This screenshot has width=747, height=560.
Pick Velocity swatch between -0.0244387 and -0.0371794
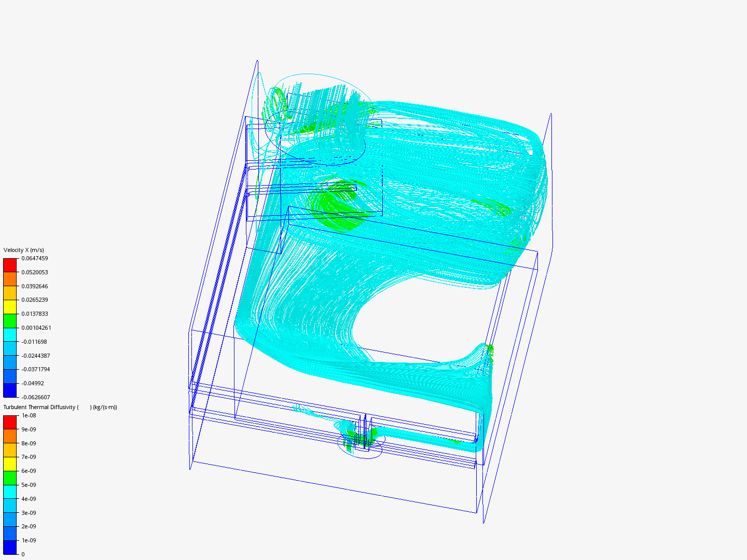point(10,362)
